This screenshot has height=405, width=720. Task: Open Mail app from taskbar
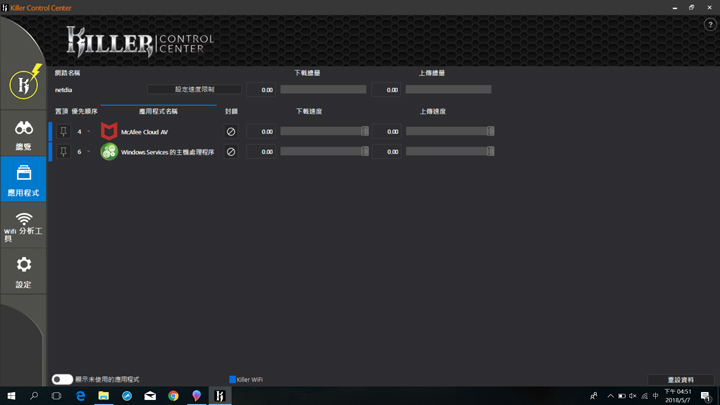click(x=150, y=395)
